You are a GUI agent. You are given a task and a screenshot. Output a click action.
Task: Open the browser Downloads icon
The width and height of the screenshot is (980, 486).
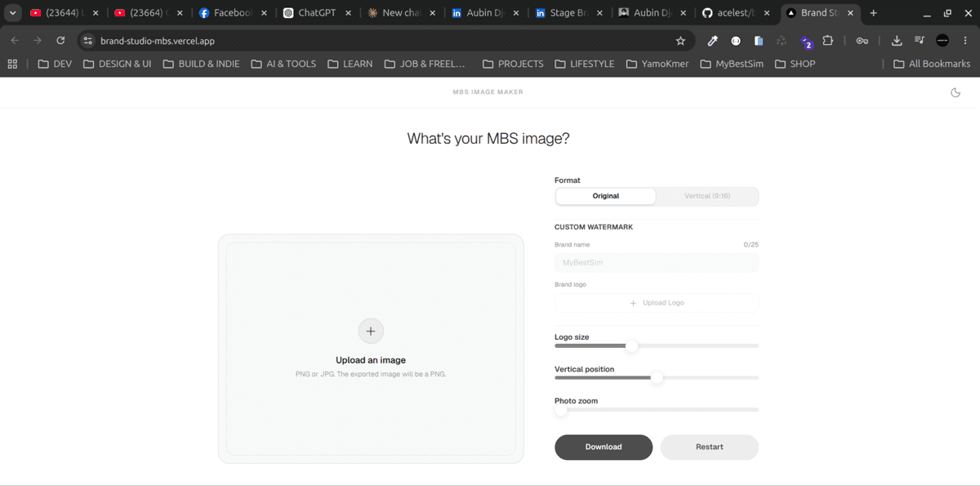[897, 40]
